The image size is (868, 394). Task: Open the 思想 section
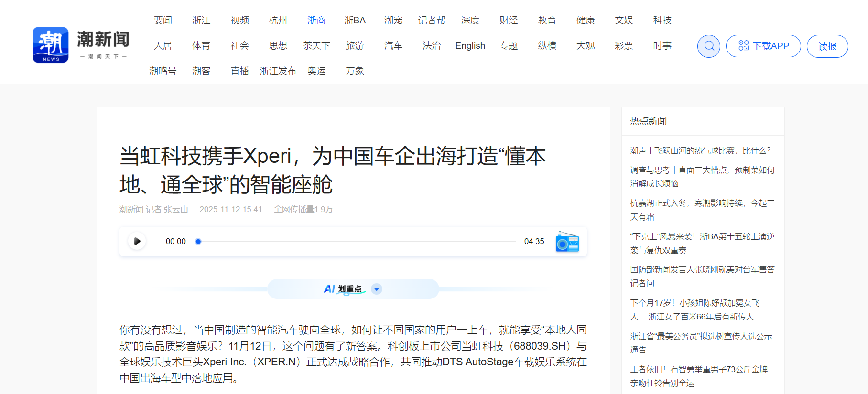click(x=278, y=46)
